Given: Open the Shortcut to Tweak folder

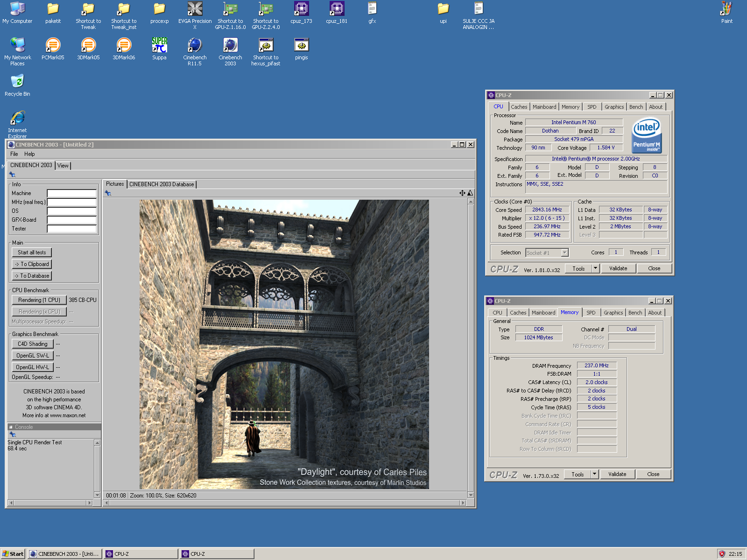Looking at the screenshot, I should point(88,15).
